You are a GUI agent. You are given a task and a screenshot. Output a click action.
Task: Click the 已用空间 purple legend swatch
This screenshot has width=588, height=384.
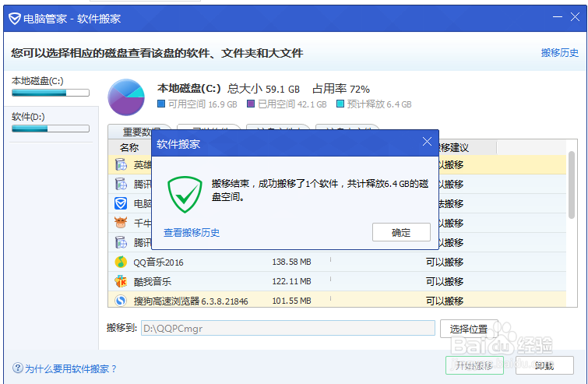tap(251, 104)
